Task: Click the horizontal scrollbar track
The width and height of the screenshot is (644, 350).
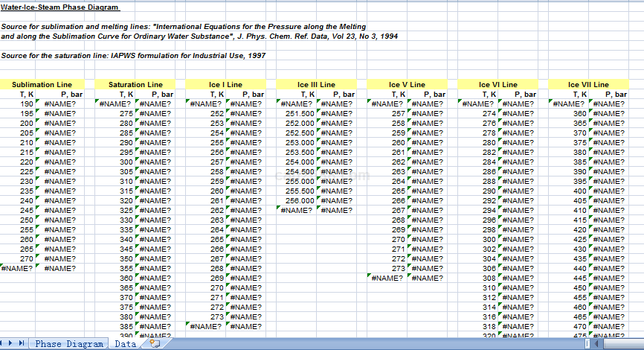Action: [621, 343]
